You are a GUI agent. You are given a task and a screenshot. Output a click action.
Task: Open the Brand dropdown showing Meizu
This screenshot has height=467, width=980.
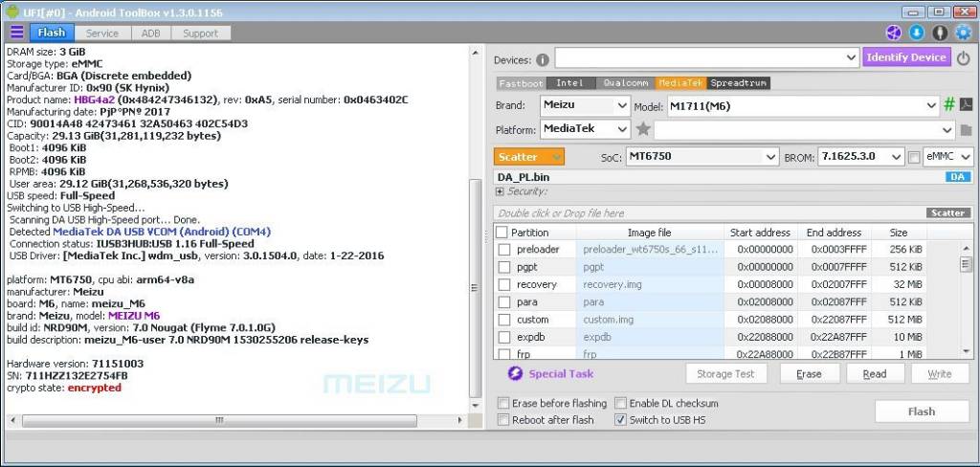(x=586, y=105)
